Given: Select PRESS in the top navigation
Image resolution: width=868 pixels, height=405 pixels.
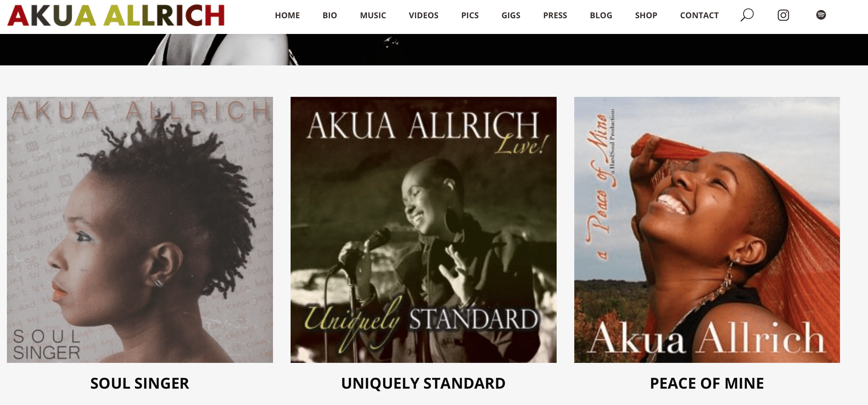Looking at the screenshot, I should tap(555, 15).
